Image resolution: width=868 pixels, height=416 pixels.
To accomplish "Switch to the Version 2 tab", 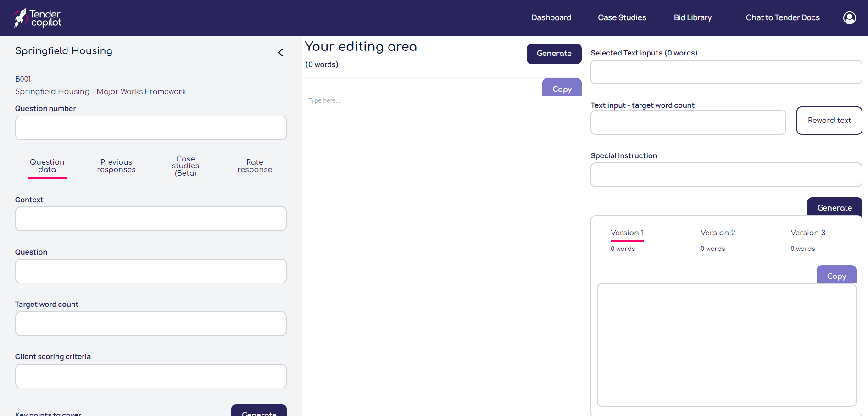I will click(718, 233).
